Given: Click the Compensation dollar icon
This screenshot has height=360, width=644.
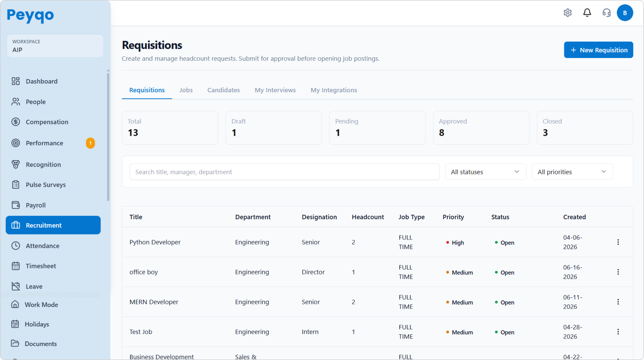Looking at the screenshot, I should [16, 122].
